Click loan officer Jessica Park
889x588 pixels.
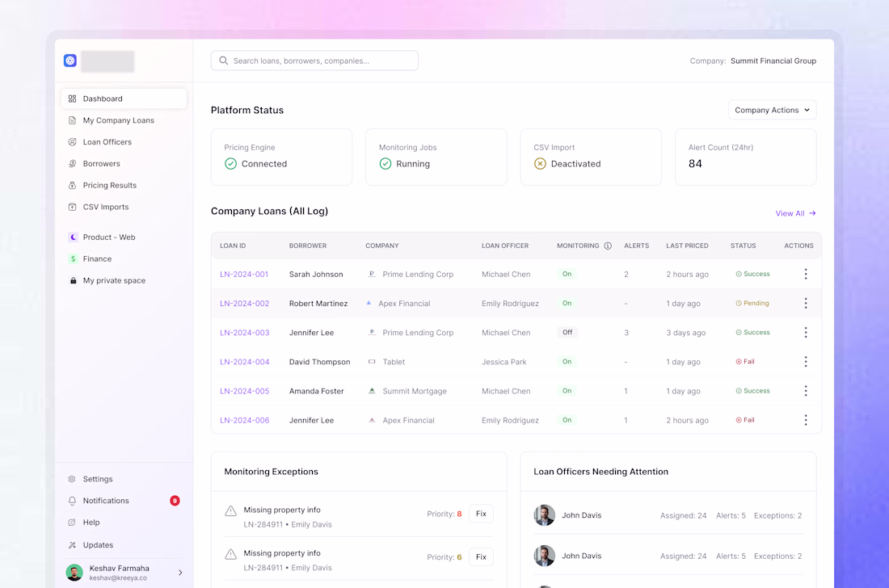(504, 362)
